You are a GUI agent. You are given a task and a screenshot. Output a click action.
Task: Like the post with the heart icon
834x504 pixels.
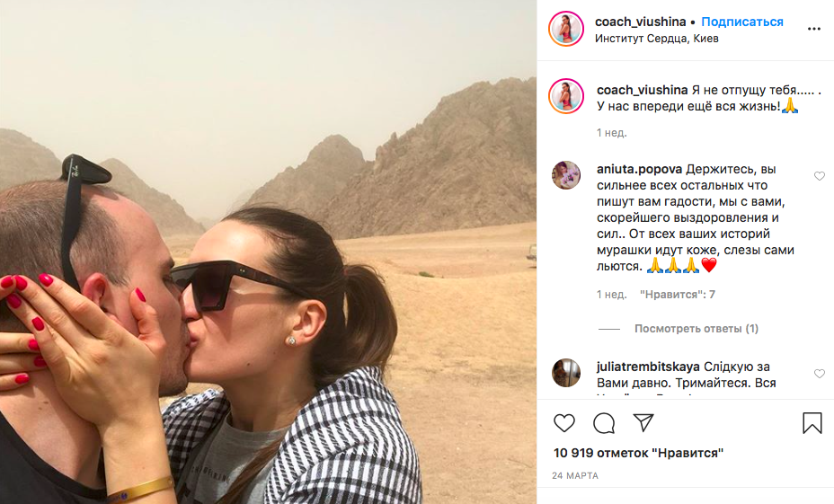[564, 423]
